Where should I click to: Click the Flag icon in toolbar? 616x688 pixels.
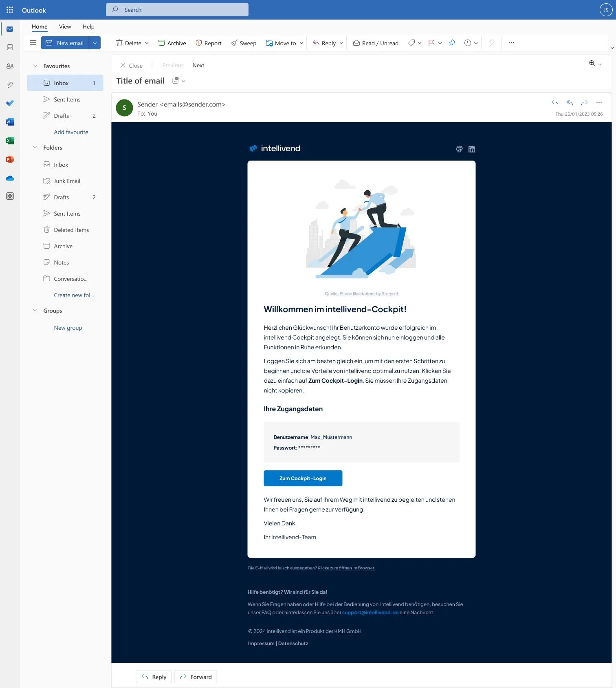(431, 43)
